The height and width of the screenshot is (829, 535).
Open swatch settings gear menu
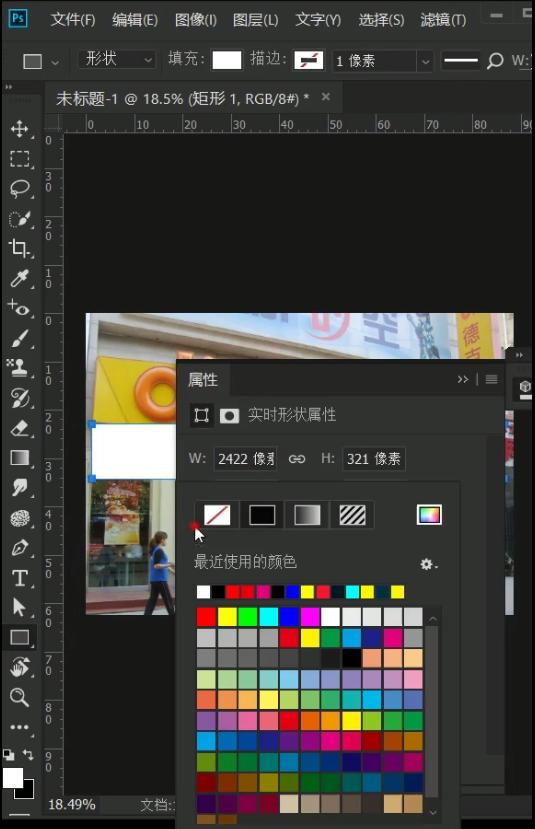[x=428, y=564]
